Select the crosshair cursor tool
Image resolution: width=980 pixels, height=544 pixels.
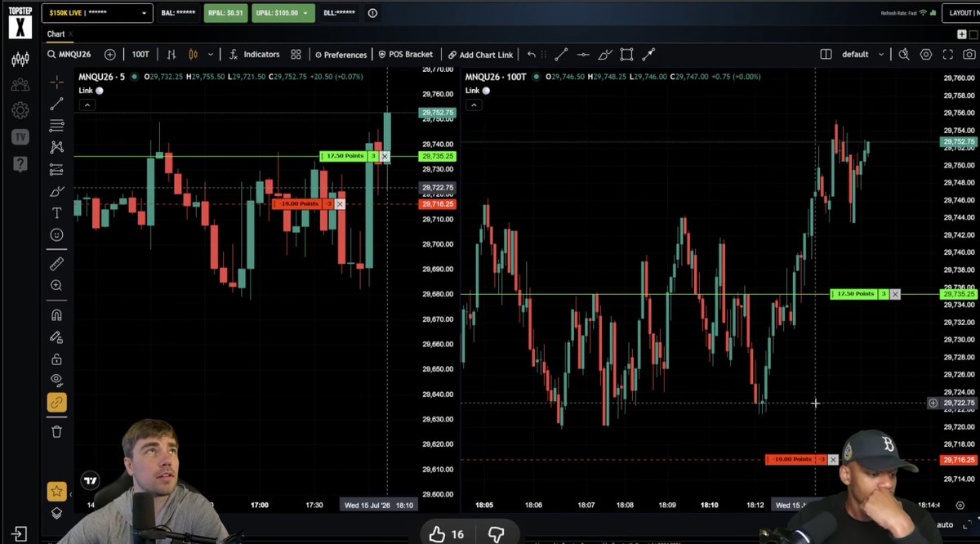(x=56, y=82)
